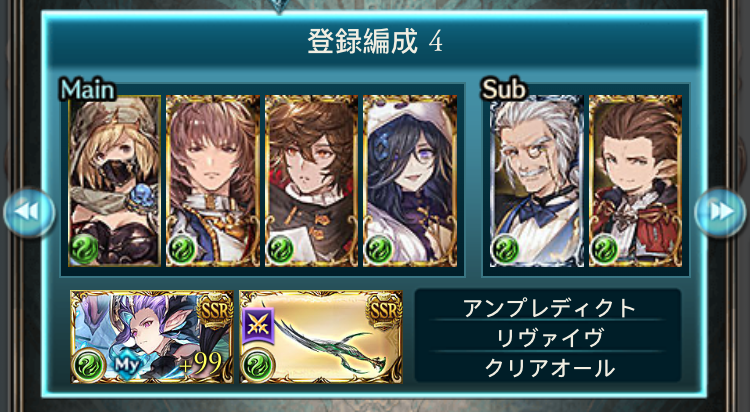The image size is (750, 412).
Task: Click the My badge on the summon
Action: (127, 366)
